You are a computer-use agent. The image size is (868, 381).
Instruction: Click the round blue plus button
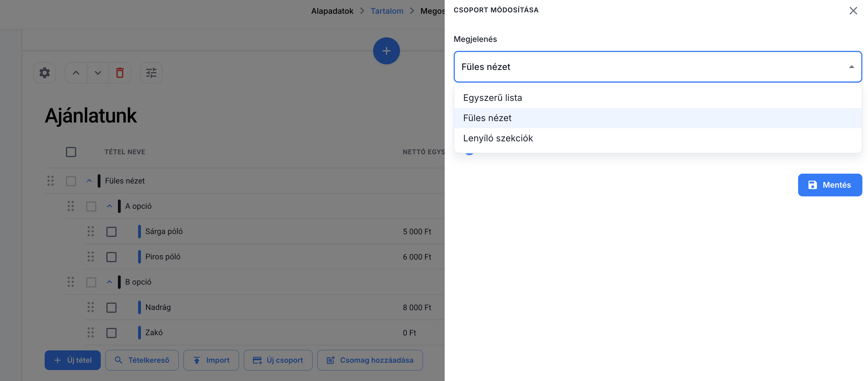tap(386, 51)
